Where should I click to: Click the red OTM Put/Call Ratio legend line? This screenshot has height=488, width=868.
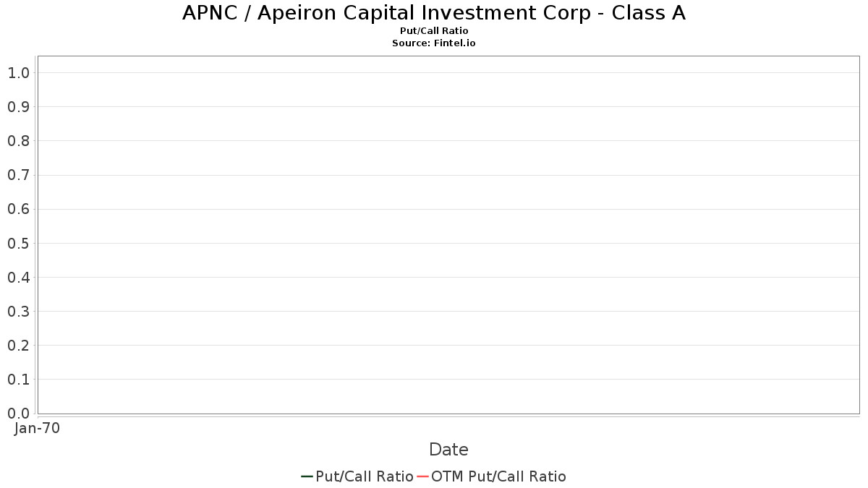[x=423, y=476]
